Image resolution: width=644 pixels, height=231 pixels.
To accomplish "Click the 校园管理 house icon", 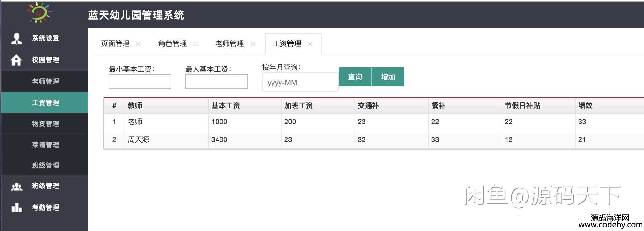I will coord(16,60).
